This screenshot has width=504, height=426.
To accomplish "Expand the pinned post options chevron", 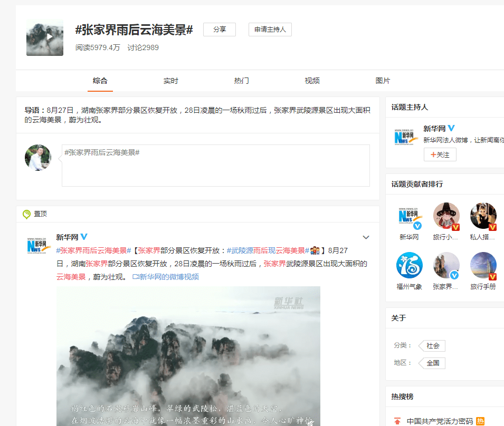I will click(366, 237).
